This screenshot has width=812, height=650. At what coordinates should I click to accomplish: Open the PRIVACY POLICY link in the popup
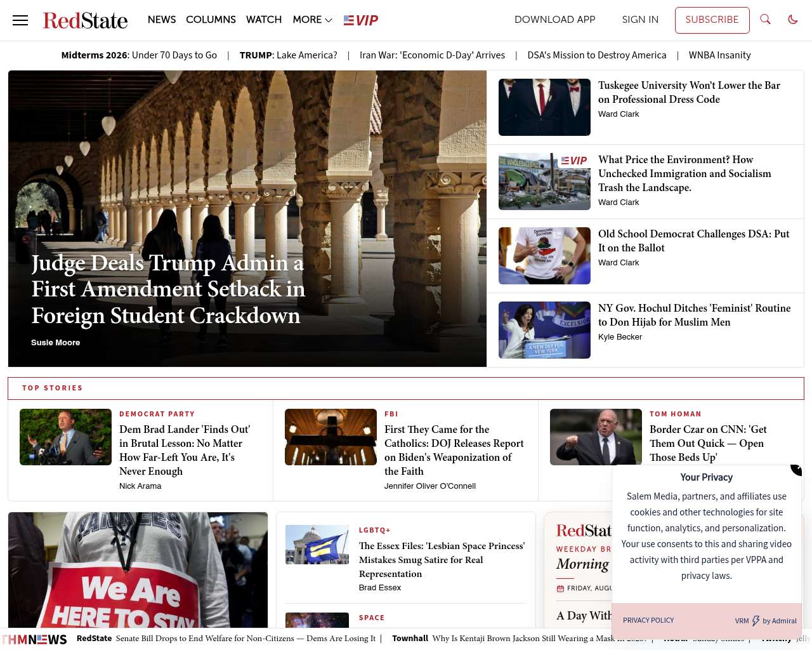tap(648, 620)
